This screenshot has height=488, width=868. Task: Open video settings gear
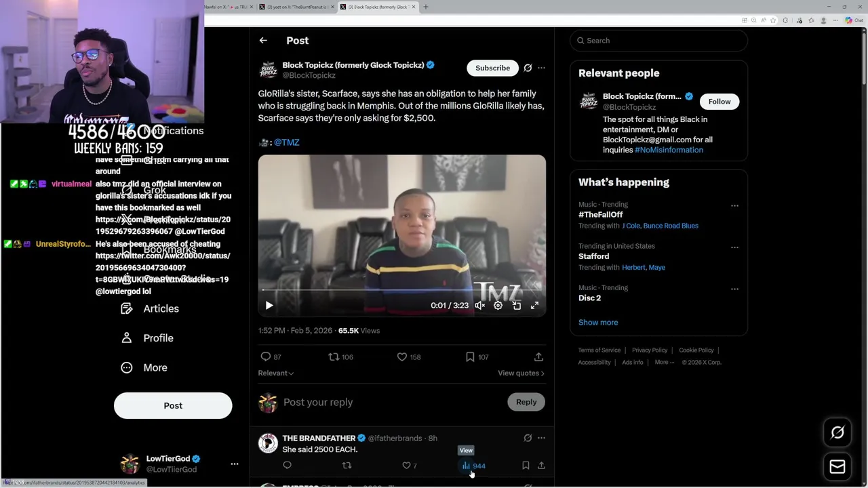pos(498,306)
